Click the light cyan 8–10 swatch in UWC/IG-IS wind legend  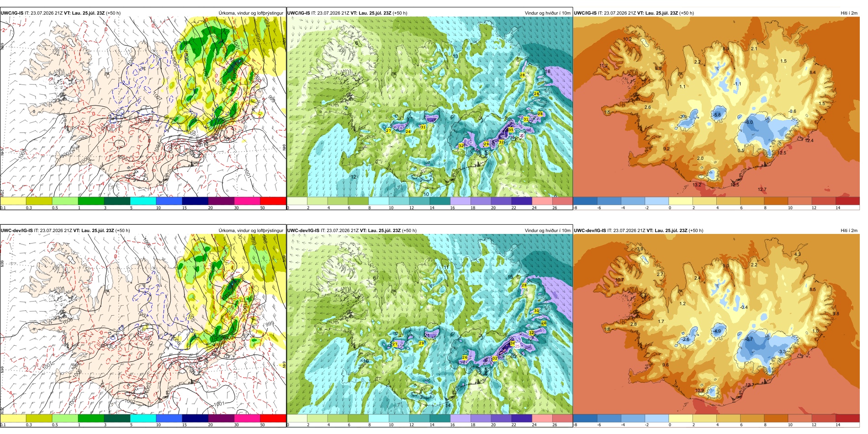[x=379, y=201]
